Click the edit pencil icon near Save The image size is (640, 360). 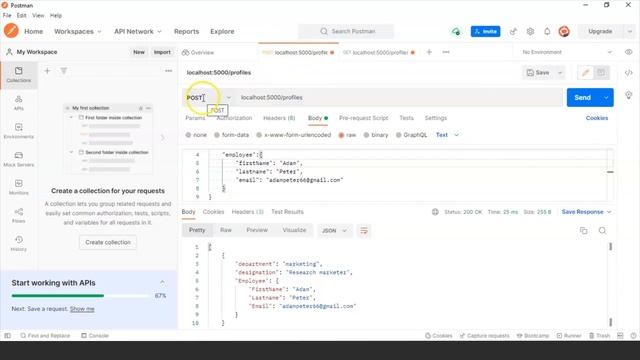coord(585,73)
